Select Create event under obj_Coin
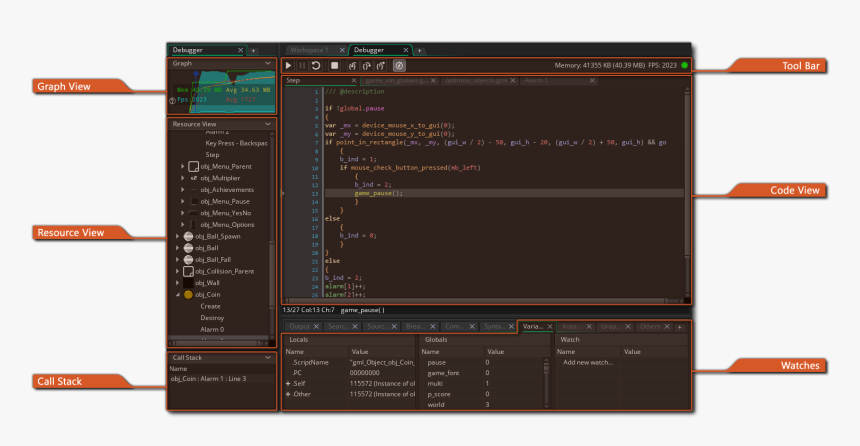 coord(211,306)
